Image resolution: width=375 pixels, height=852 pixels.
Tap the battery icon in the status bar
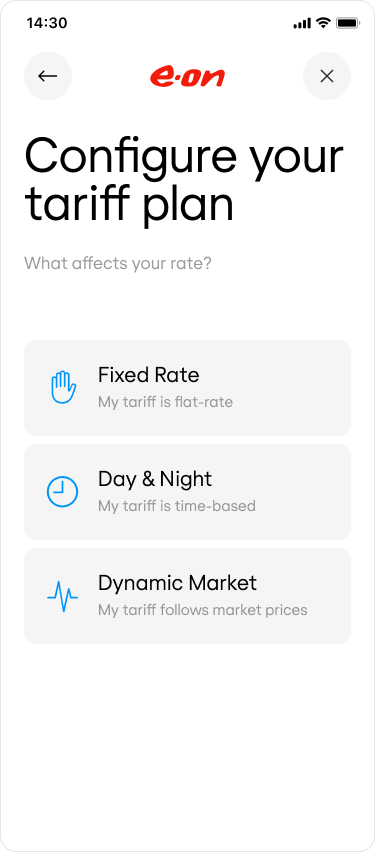tap(347, 23)
